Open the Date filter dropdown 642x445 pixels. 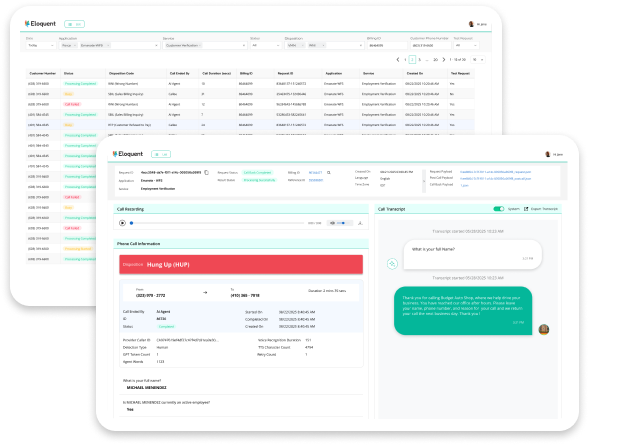click(x=40, y=45)
